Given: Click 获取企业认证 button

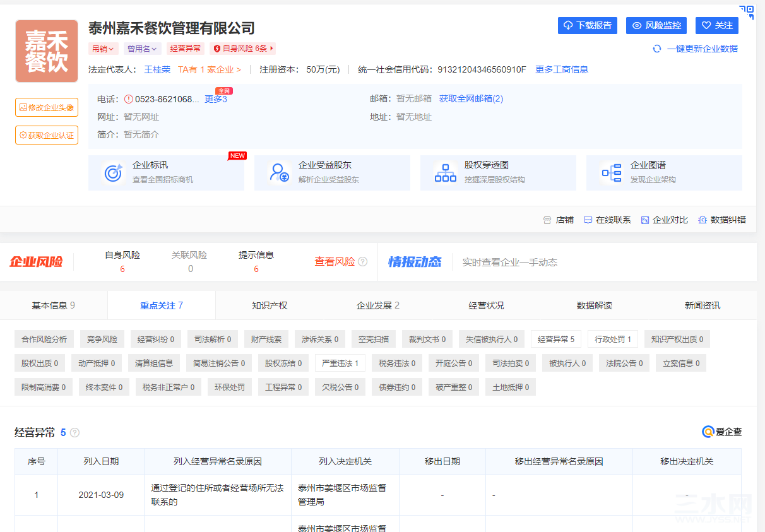Looking at the screenshot, I should pyautogui.click(x=47, y=135).
